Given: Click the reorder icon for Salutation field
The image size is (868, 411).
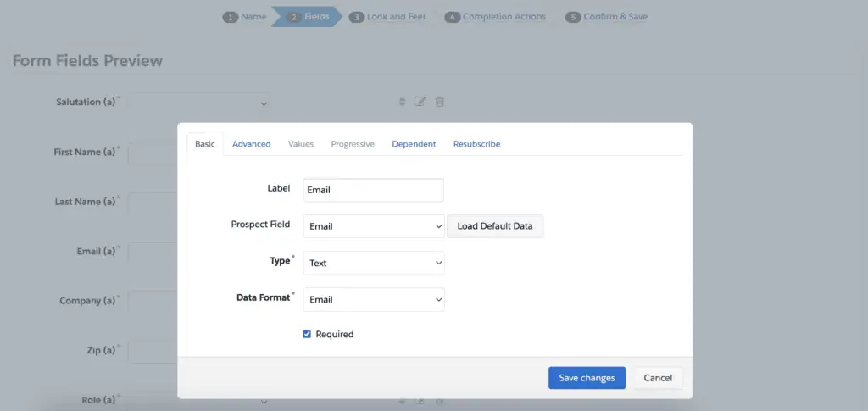Looking at the screenshot, I should pos(403,102).
